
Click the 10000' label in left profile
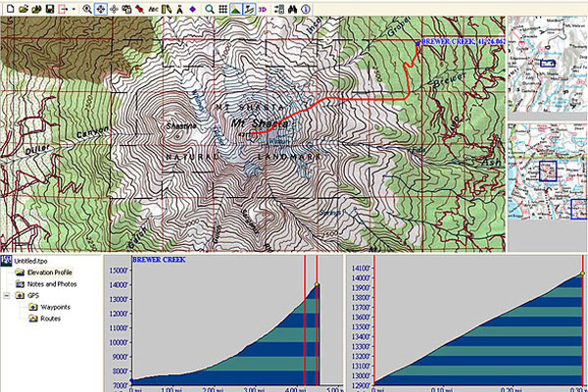click(x=119, y=342)
